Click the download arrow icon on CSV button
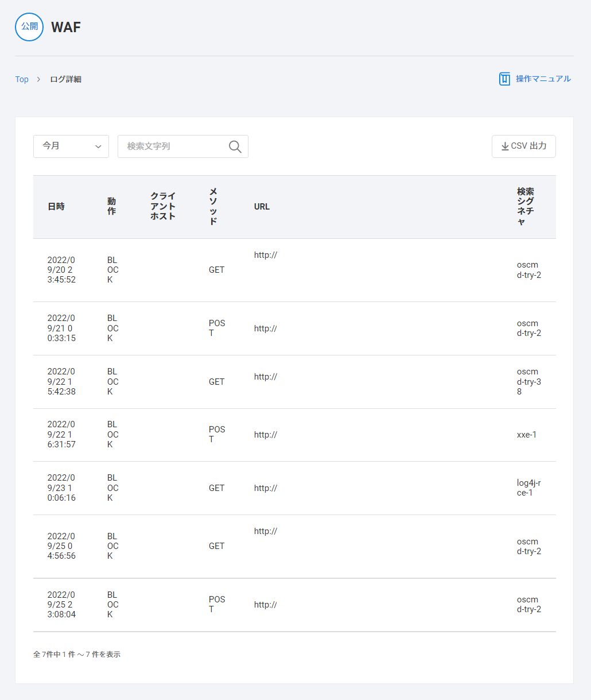The height and width of the screenshot is (700, 591). [505, 146]
